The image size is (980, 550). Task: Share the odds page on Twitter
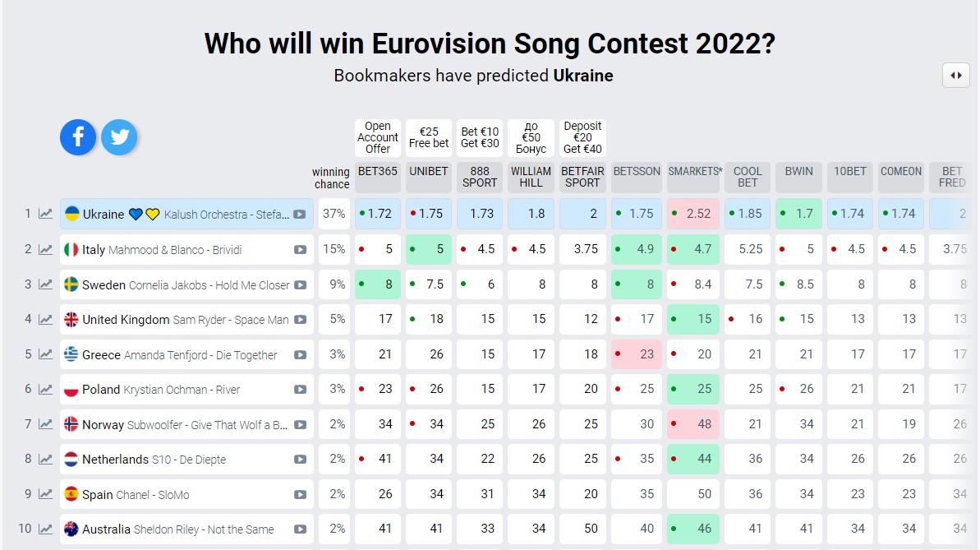[119, 137]
